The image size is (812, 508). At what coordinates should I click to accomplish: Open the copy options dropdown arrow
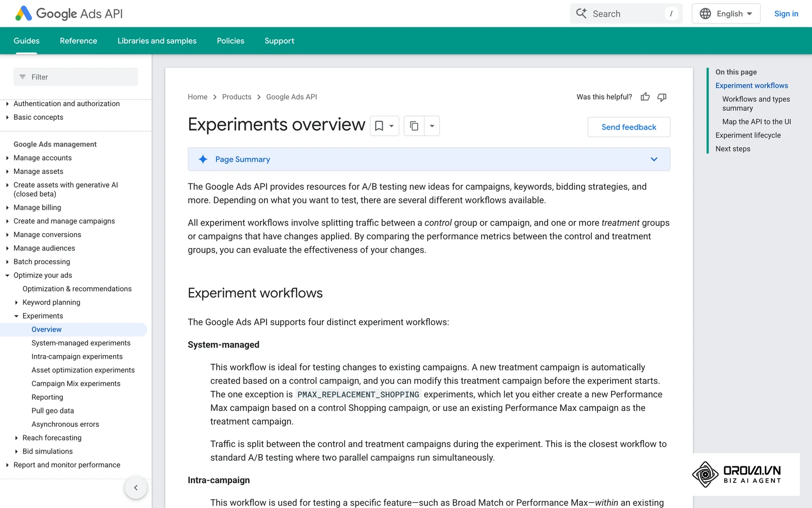click(432, 126)
